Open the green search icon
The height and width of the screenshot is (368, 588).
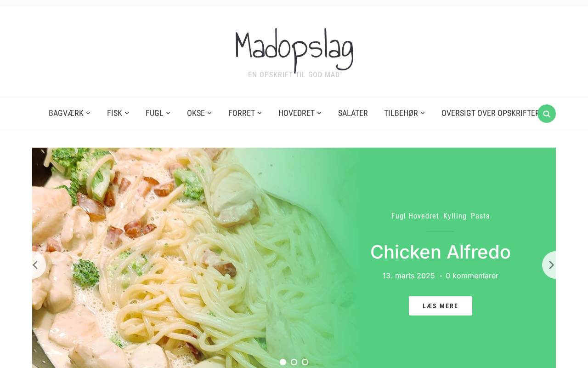pyautogui.click(x=547, y=114)
